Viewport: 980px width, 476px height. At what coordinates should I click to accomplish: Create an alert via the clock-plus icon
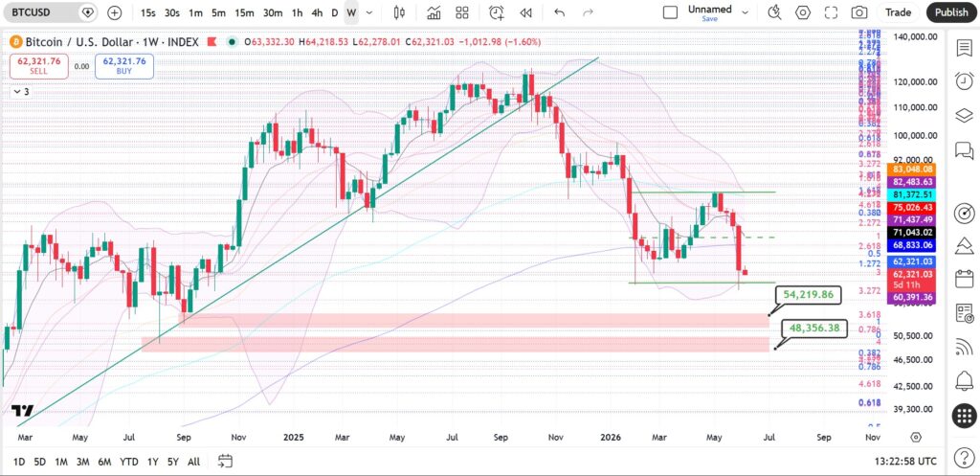[x=497, y=12]
